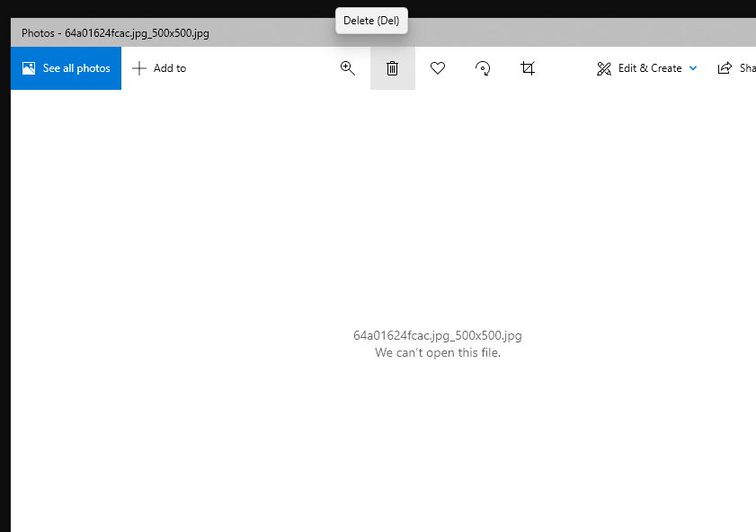
Task: Collapse the blue chevron beside Edit & Create
Action: coord(692,67)
